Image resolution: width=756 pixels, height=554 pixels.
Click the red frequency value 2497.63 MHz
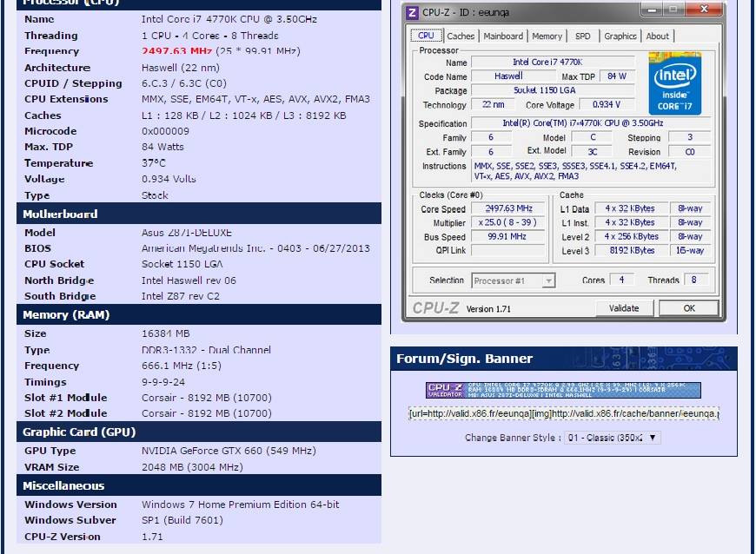click(x=177, y=51)
